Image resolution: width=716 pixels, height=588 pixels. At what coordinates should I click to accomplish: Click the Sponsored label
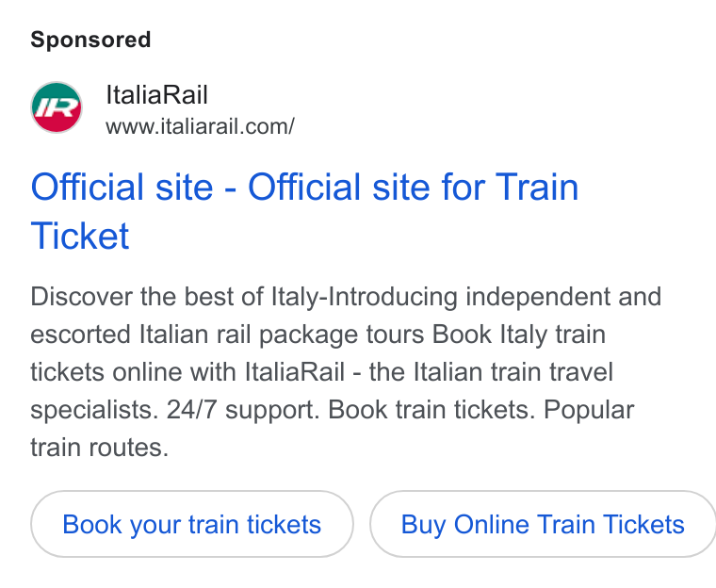coord(90,40)
